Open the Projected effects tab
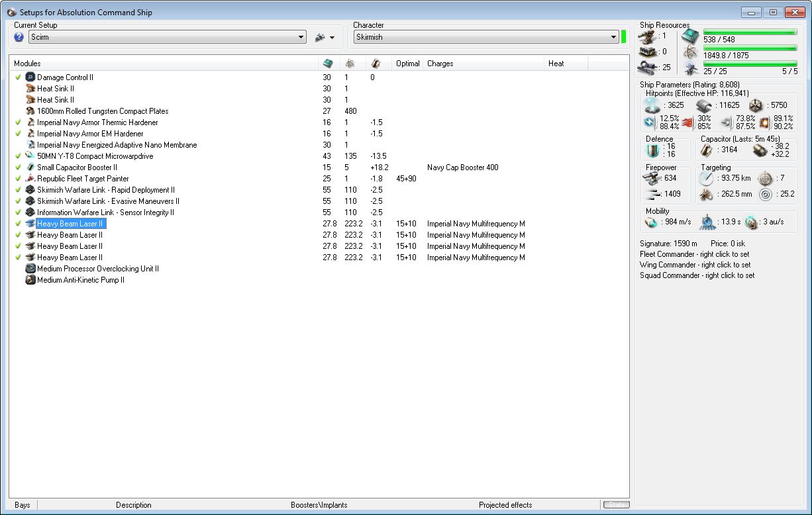The height and width of the screenshot is (515, 812). [x=505, y=505]
